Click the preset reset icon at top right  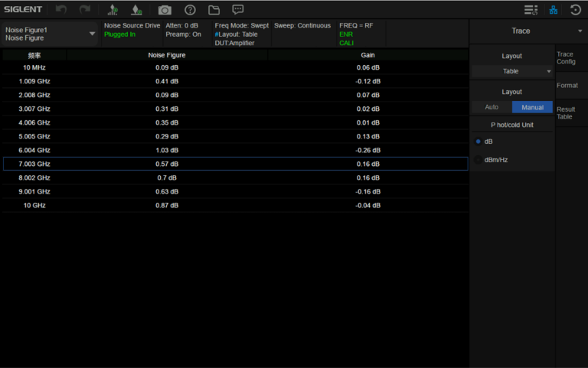click(576, 10)
